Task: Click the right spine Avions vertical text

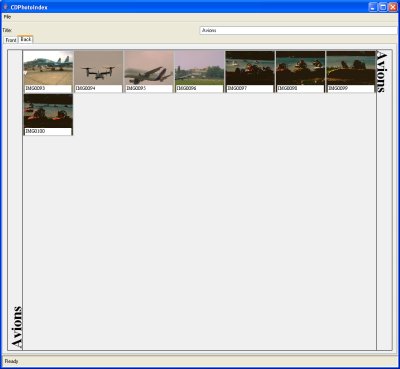Action: [381, 72]
